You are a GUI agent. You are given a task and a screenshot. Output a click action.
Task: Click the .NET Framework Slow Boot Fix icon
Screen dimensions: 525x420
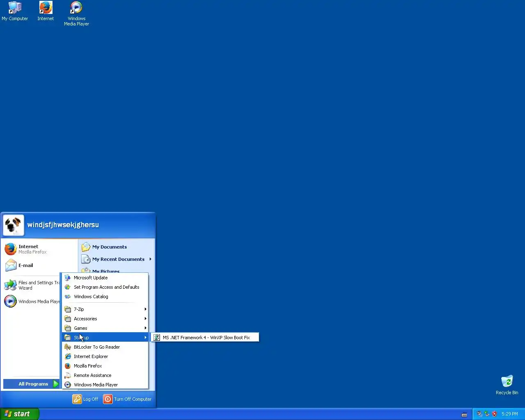tap(157, 338)
